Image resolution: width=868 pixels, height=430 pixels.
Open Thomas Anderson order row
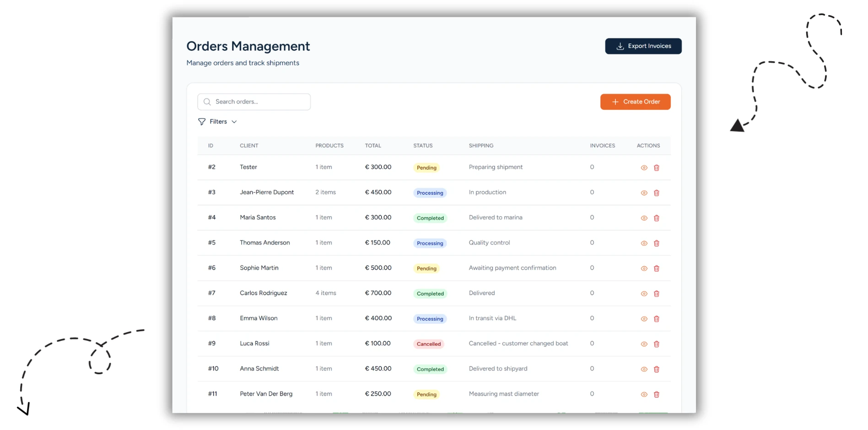[x=434, y=243]
